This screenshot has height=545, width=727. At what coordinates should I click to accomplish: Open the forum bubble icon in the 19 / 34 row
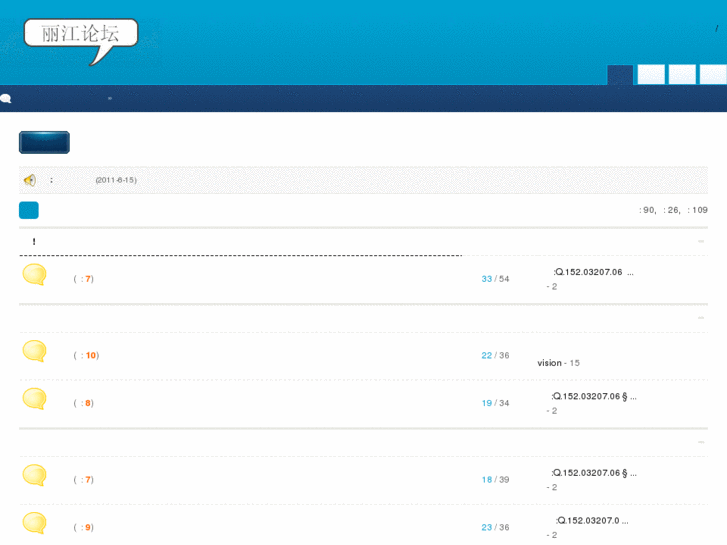tap(35, 399)
